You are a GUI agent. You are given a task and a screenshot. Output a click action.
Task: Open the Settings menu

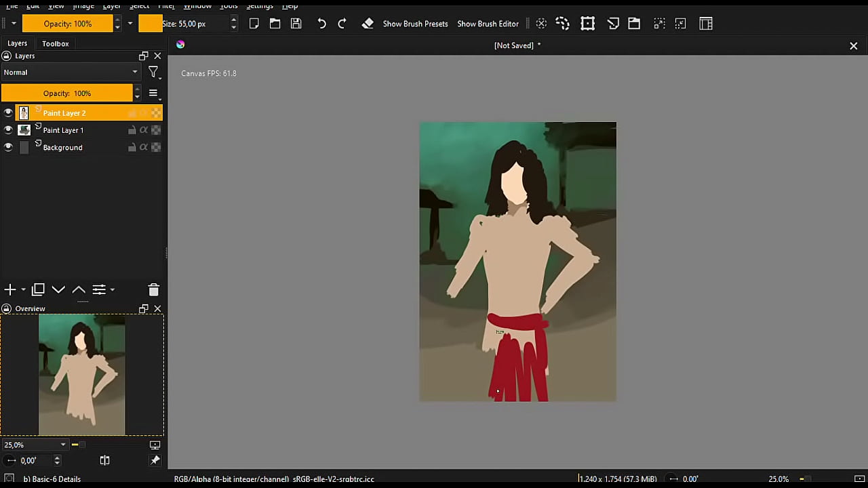(x=259, y=6)
